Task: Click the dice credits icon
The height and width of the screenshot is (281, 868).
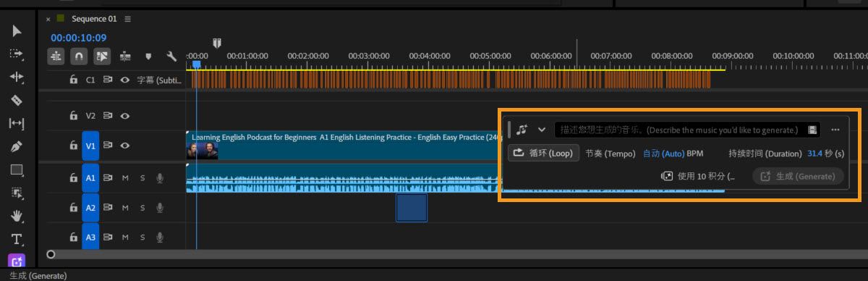Action: tap(667, 176)
